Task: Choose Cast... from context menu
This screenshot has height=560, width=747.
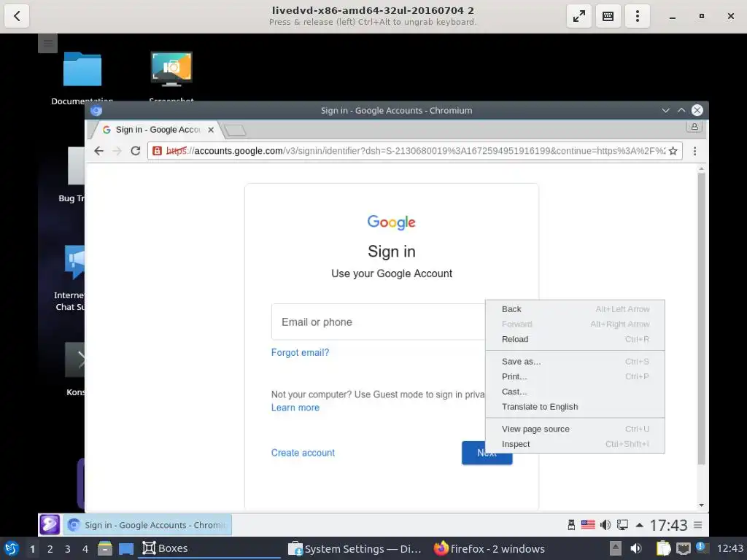Action: click(x=575, y=392)
